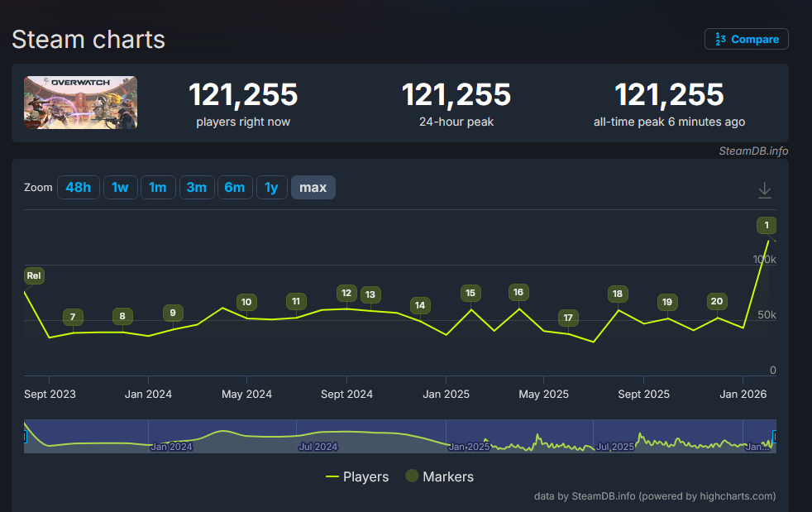Set zoom to 1w
The image size is (812, 512).
[x=120, y=188]
